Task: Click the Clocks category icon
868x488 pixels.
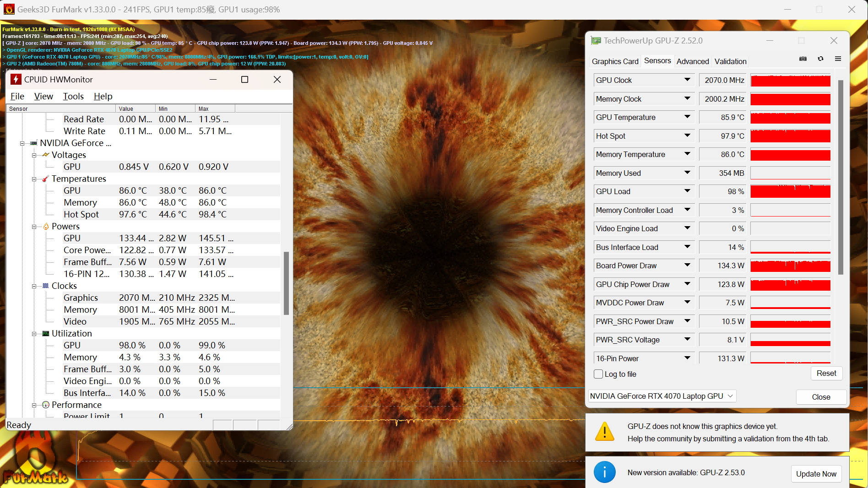Action: (46, 286)
